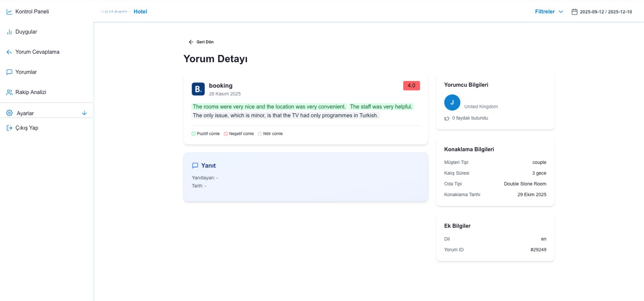Click the Hotel name link in header

pos(140,12)
